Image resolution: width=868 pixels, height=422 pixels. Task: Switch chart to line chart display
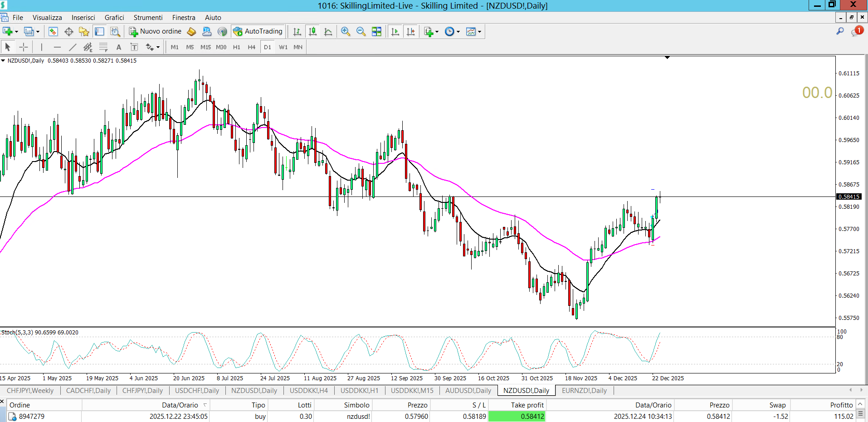click(328, 31)
